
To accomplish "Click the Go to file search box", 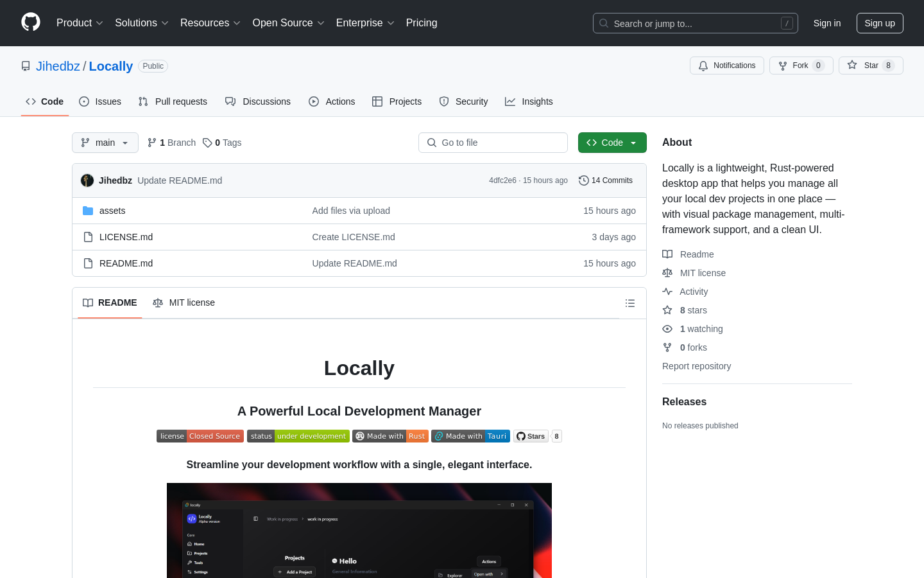I will 493,143.
